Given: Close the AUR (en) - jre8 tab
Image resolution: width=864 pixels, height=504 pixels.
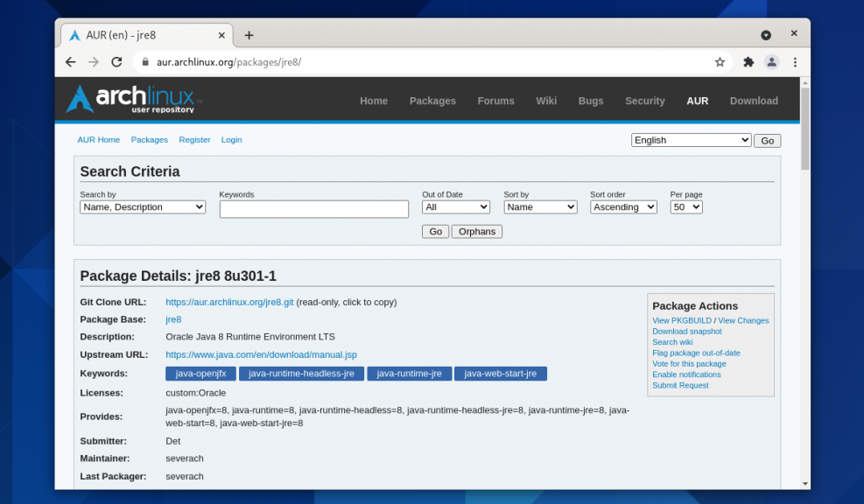Looking at the screenshot, I should [x=221, y=35].
